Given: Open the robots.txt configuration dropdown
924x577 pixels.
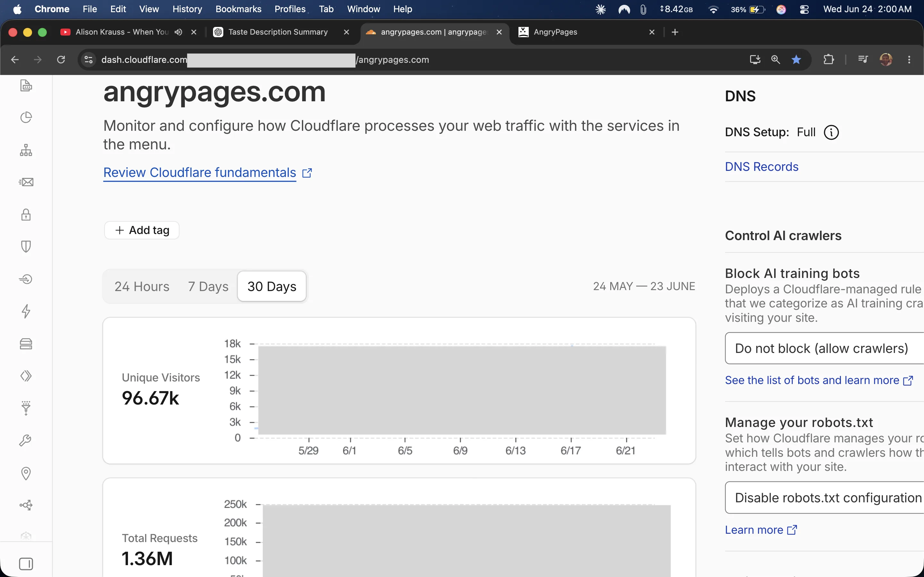Looking at the screenshot, I should (x=824, y=497).
